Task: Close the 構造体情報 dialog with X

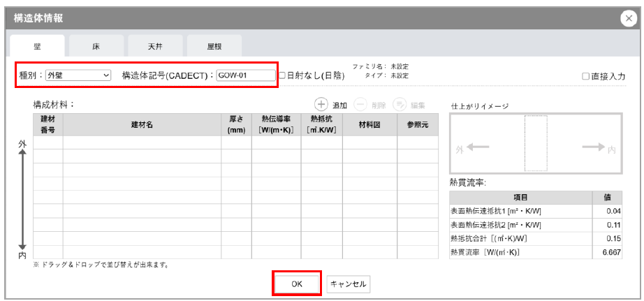Action: pos(627,19)
